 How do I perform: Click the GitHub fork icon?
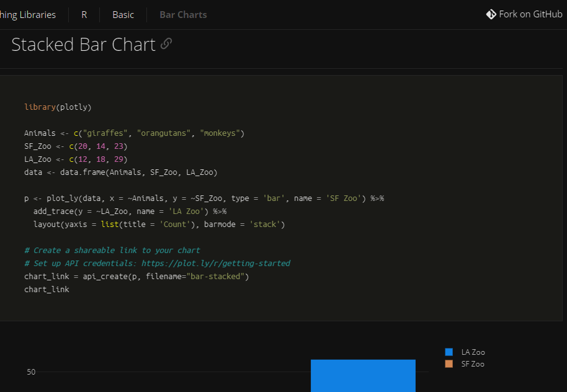(x=491, y=14)
